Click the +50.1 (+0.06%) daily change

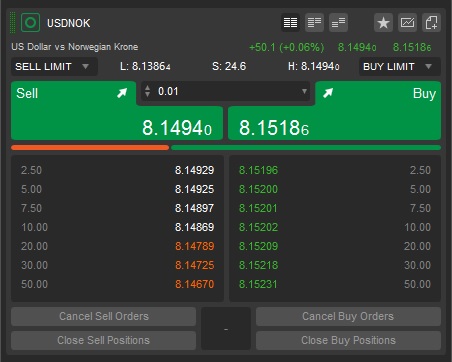287,47
